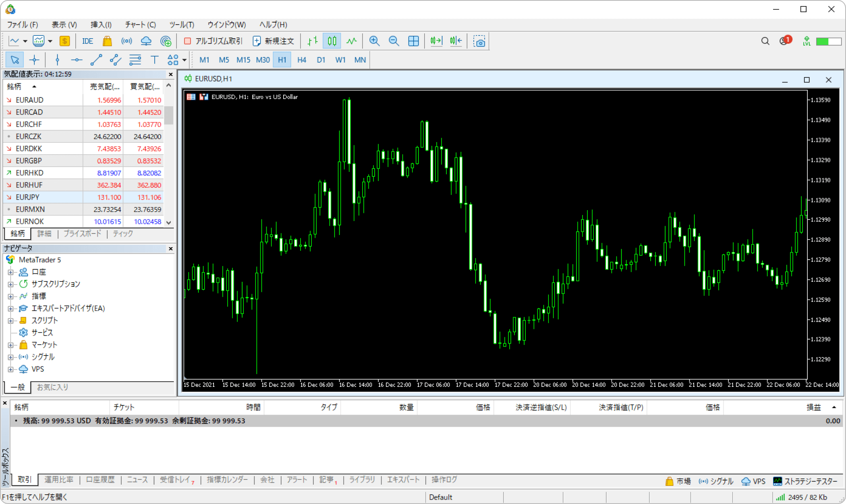Expand the エキスパートアドバイザ(EA) tree node
The height and width of the screenshot is (504, 846).
click(10, 308)
